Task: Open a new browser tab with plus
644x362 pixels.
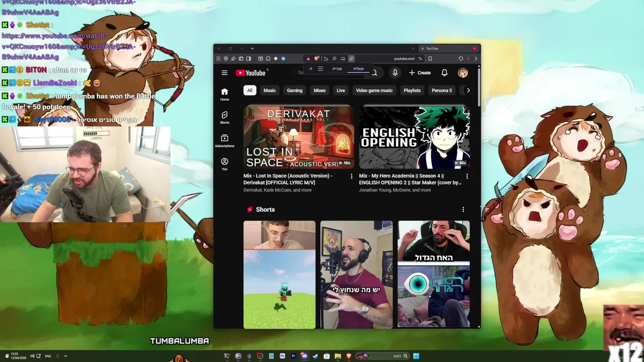Action: point(413,48)
